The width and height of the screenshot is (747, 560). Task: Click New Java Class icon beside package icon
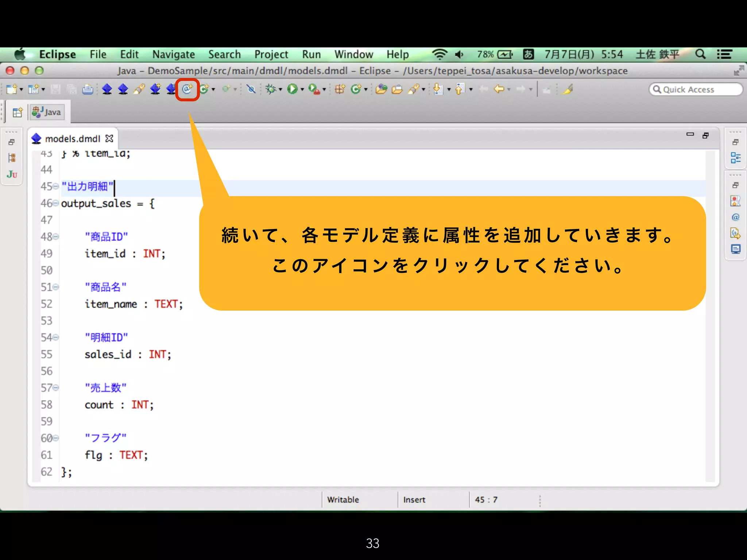pyautogui.click(x=356, y=89)
